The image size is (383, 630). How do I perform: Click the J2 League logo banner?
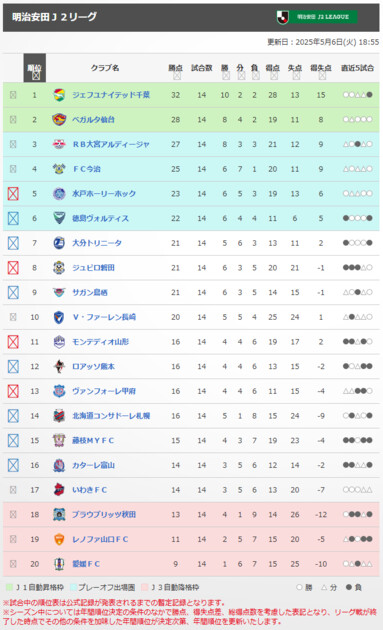[317, 17]
